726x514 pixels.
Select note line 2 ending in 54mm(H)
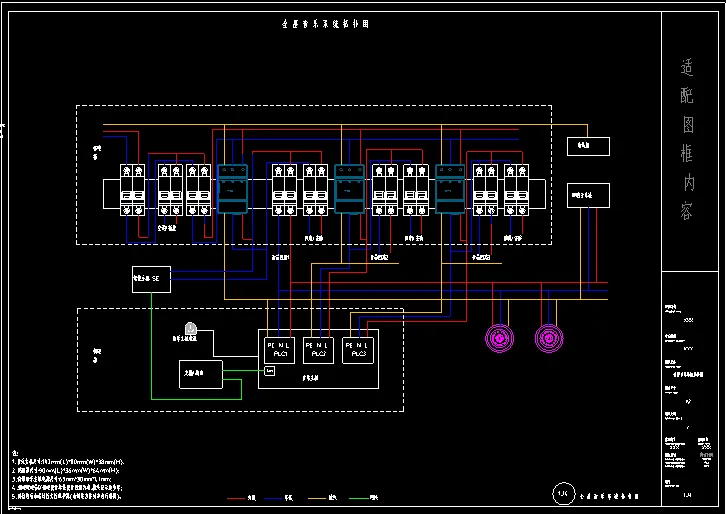[66, 470]
